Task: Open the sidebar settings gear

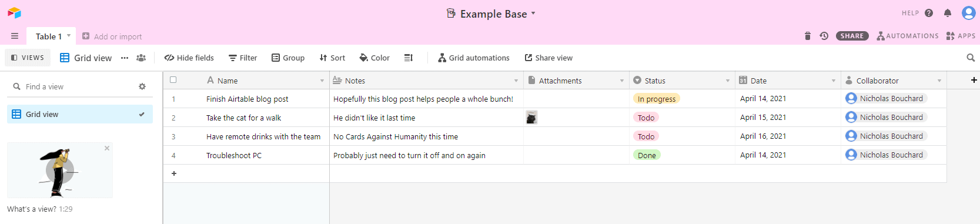Action: click(142, 86)
